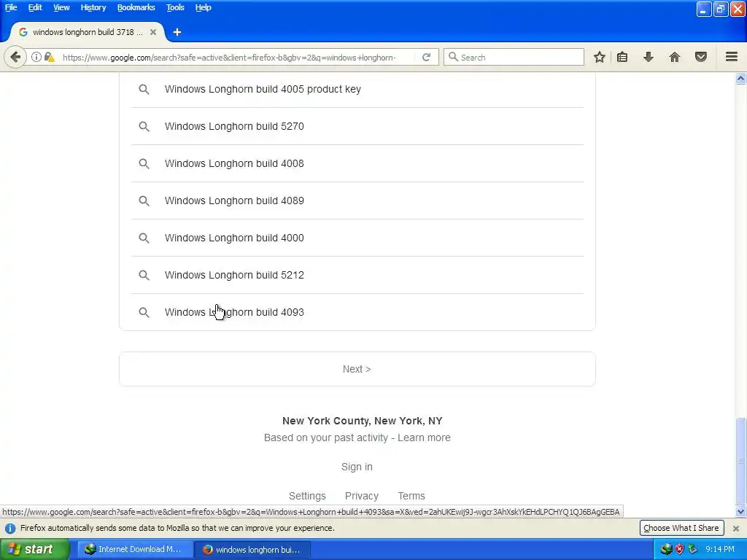Open Google Settings link

click(x=307, y=496)
